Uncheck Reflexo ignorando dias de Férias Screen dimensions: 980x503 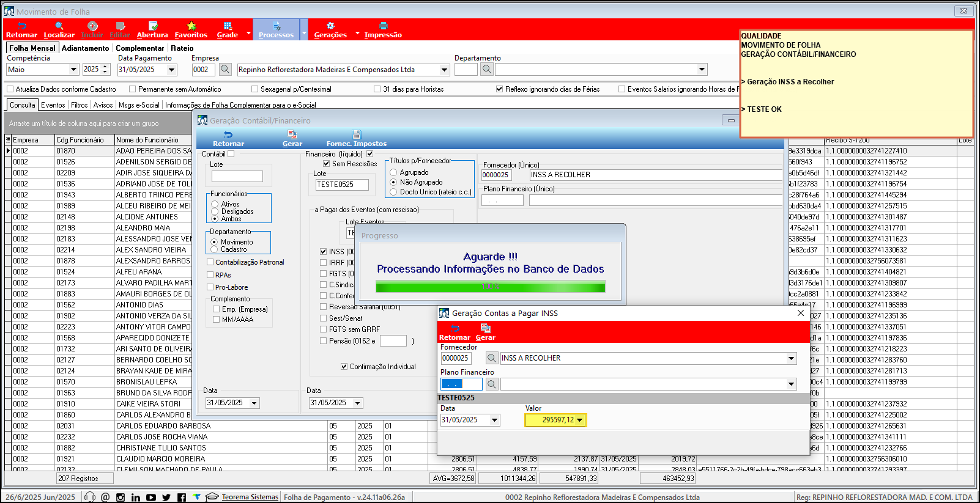(500, 89)
